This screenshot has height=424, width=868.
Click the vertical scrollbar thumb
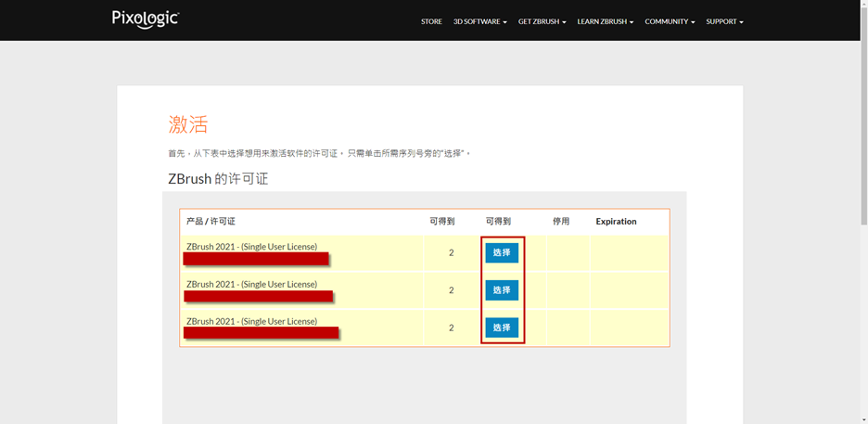[x=863, y=111]
